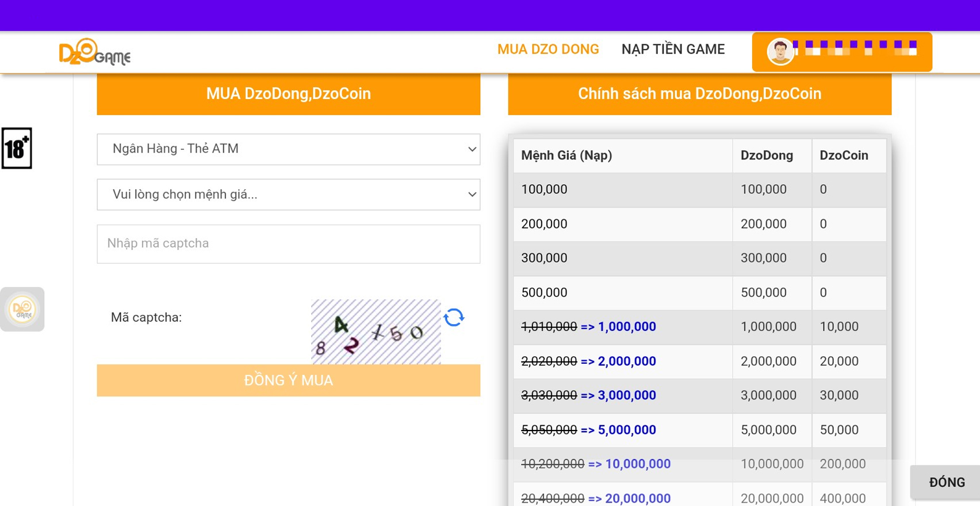980x506 pixels.
Task: Click the struck-through 1,010,000 price
Action: [549, 327]
